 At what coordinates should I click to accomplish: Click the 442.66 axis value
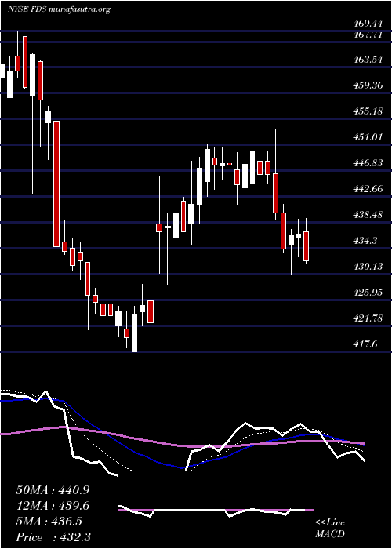point(367,189)
